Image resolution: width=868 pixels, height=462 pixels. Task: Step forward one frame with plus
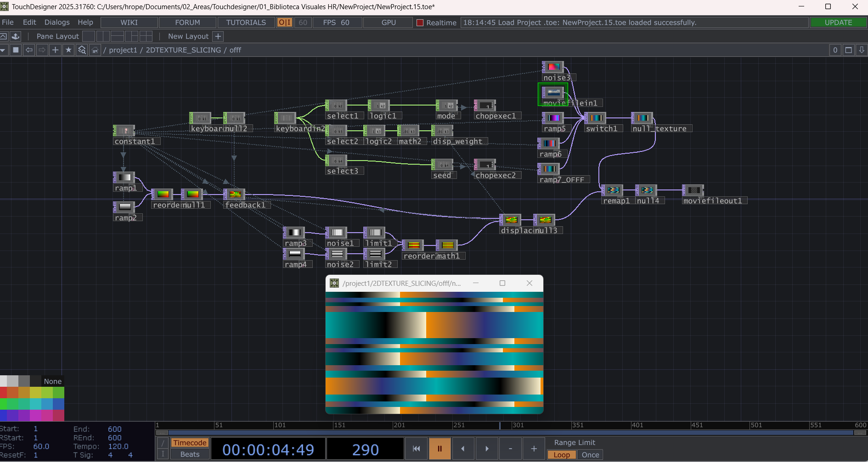pos(534,449)
